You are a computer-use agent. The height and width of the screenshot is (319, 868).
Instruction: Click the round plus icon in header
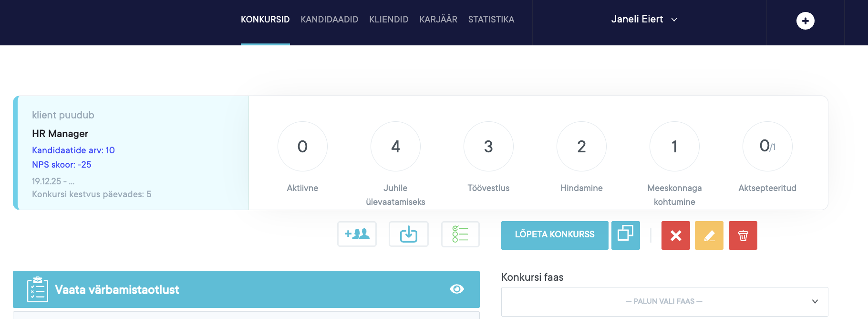pyautogui.click(x=805, y=21)
